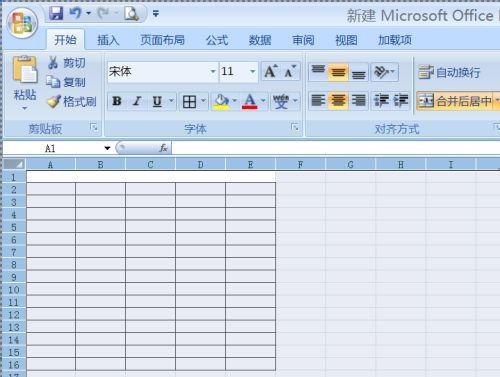
Task: Increase font size with large A icon
Action: (271, 71)
